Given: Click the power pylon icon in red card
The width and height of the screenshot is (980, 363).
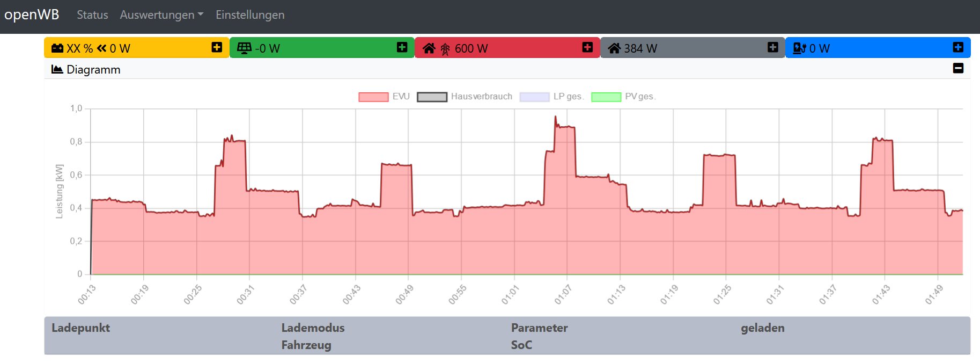Looking at the screenshot, I should coord(445,49).
